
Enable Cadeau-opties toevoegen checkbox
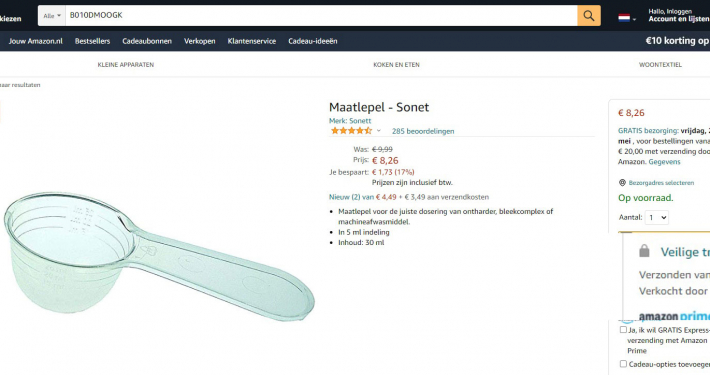[623, 364]
